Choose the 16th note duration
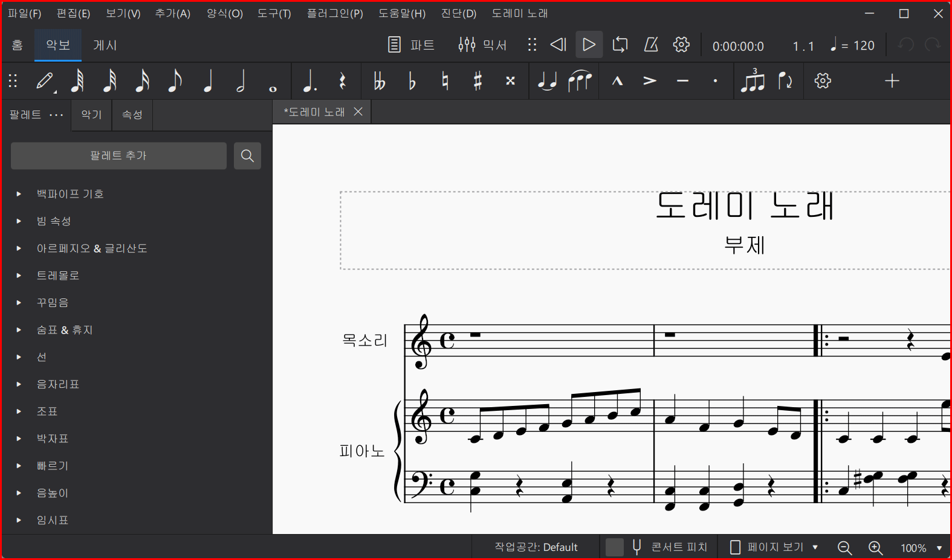952x560 pixels. coord(142,81)
